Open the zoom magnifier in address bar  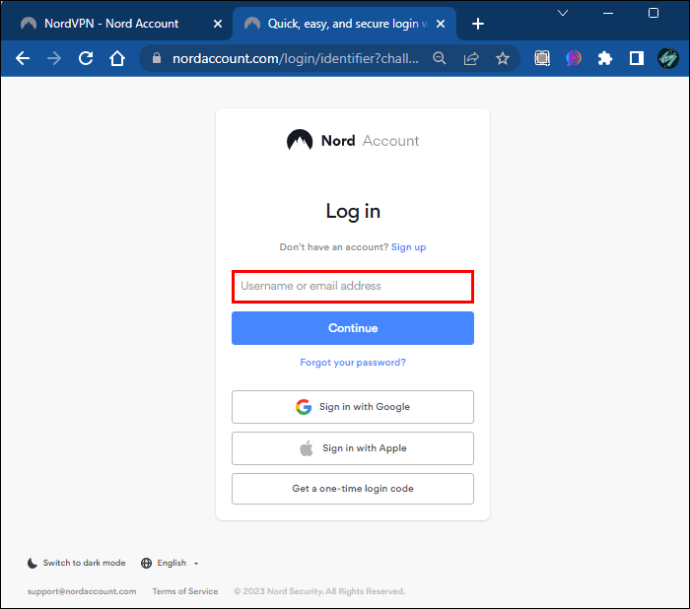pyautogui.click(x=439, y=58)
